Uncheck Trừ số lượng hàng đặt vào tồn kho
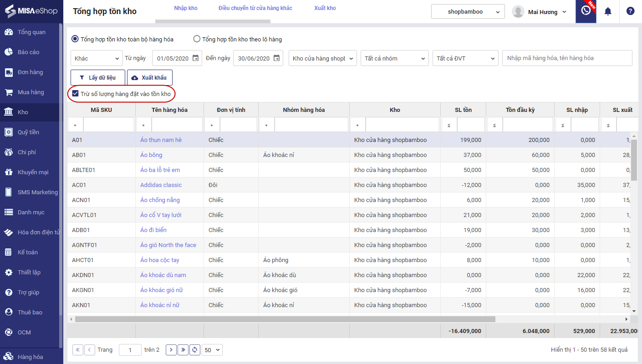This screenshot has width=642, height=364. 76,94
